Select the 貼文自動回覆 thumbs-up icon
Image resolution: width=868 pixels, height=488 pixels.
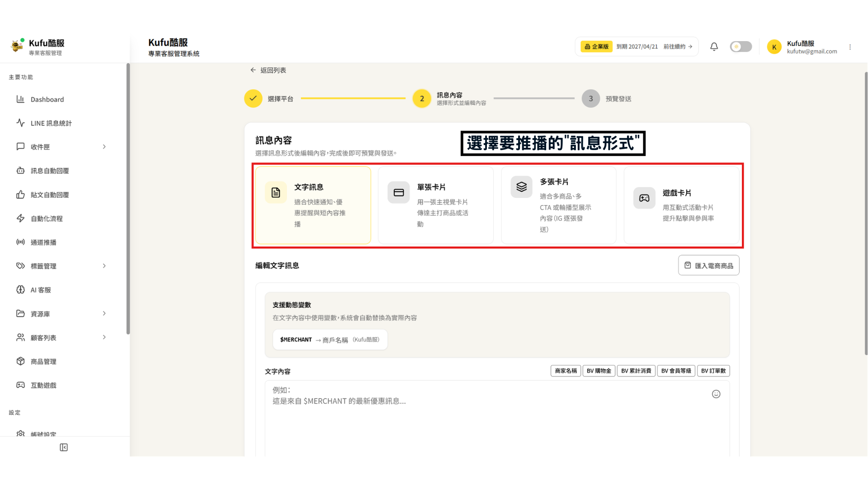coord(20,195)
